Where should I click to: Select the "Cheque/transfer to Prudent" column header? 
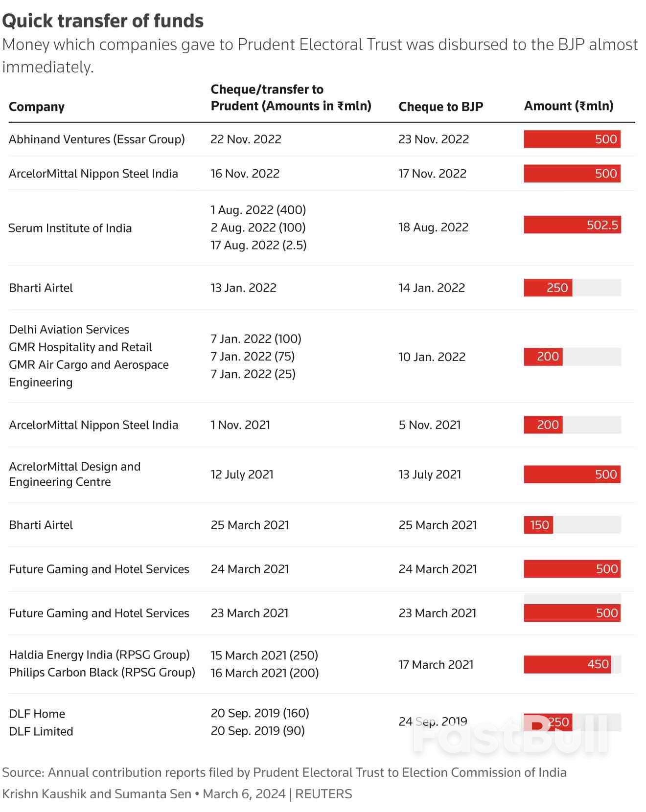pos(291,98)
